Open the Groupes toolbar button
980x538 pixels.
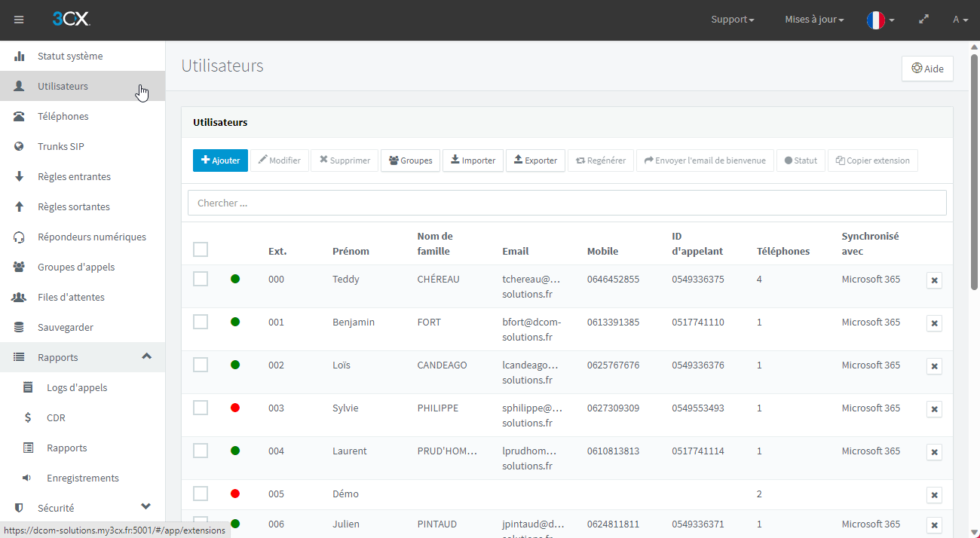[411, 160]
